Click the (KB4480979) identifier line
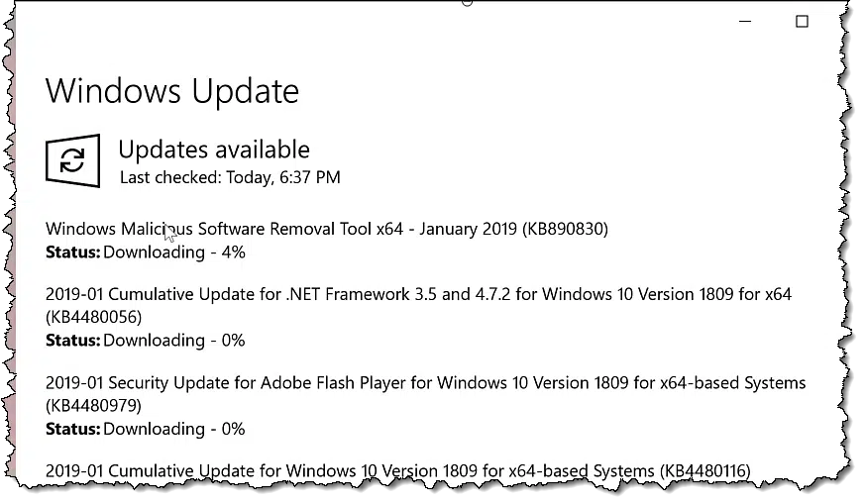 94,406
